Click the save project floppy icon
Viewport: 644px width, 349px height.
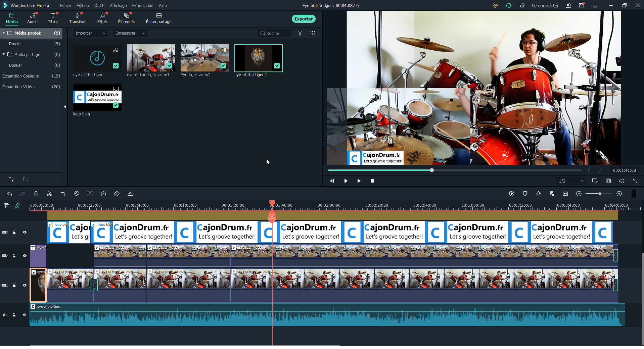pyautogui.click(x=568, y=5)
